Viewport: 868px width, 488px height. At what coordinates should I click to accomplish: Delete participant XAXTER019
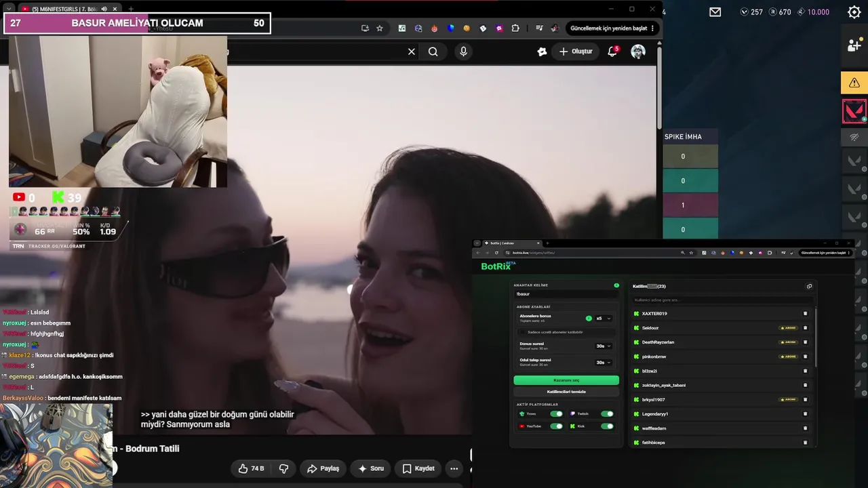pyautogui.click(x=806, y=314)
